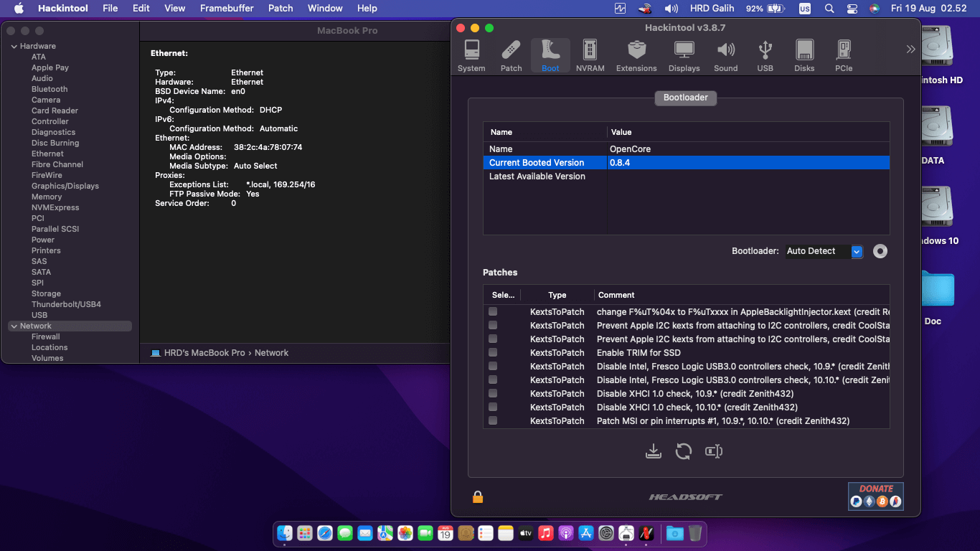Select NVMExpress in the hardware list
This screenshot has height=551, width=980.
point(55,208)
